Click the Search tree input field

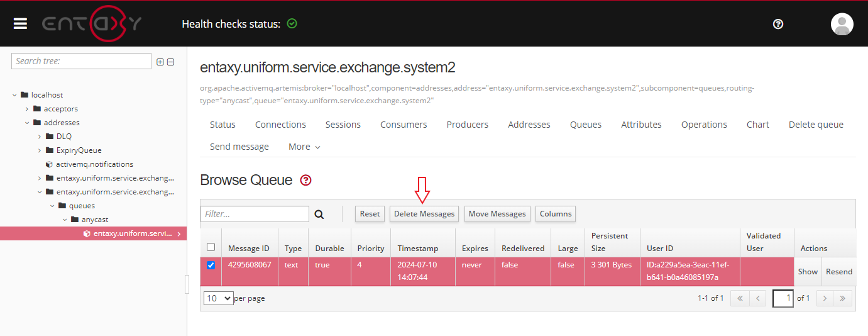[81, 61]
